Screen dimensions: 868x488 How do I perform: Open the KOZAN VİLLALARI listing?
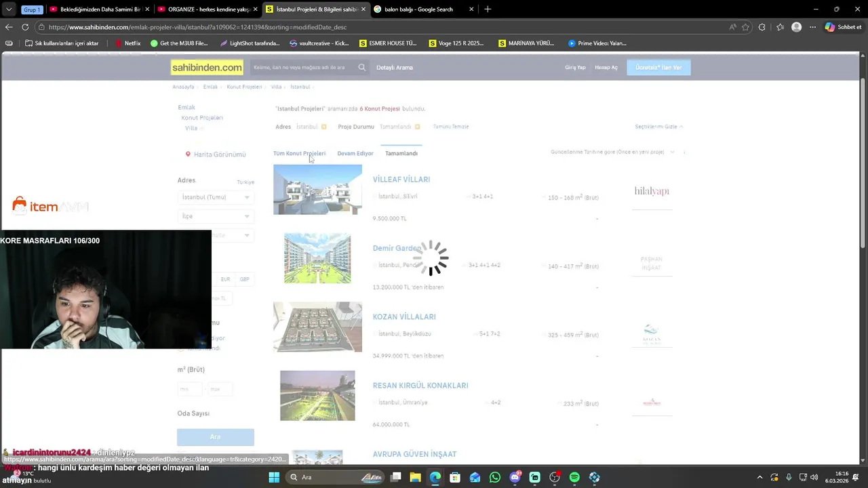point(404,317)
